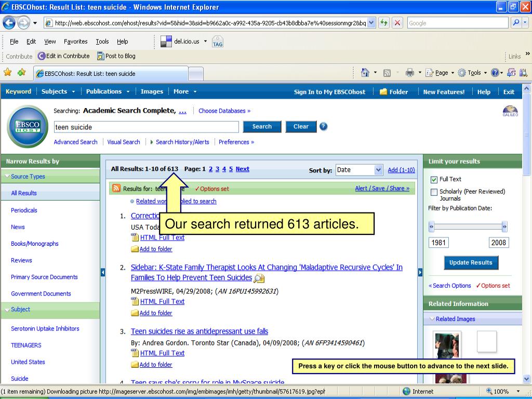The width and height of the screenshot is (532, 399).
Task: Click the search help question mark icon
Action: click(x=323, y=127)
